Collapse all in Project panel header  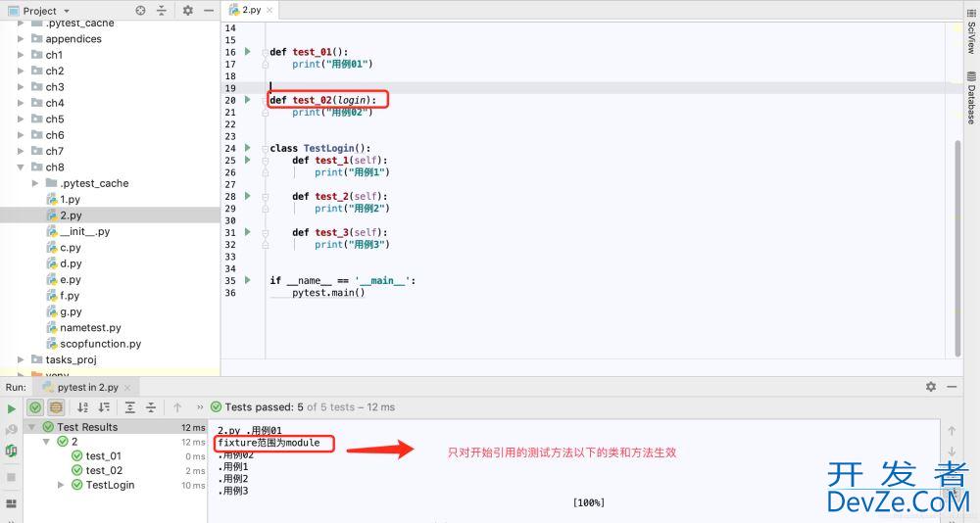click(162, 10)
